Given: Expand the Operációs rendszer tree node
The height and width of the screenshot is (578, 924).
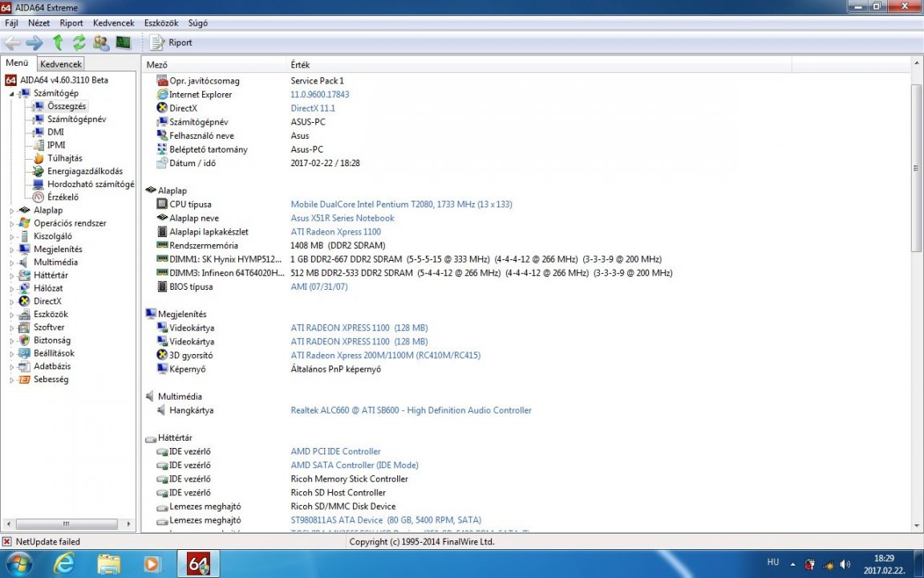Looking at the screenshot, I should coord(11,223).
